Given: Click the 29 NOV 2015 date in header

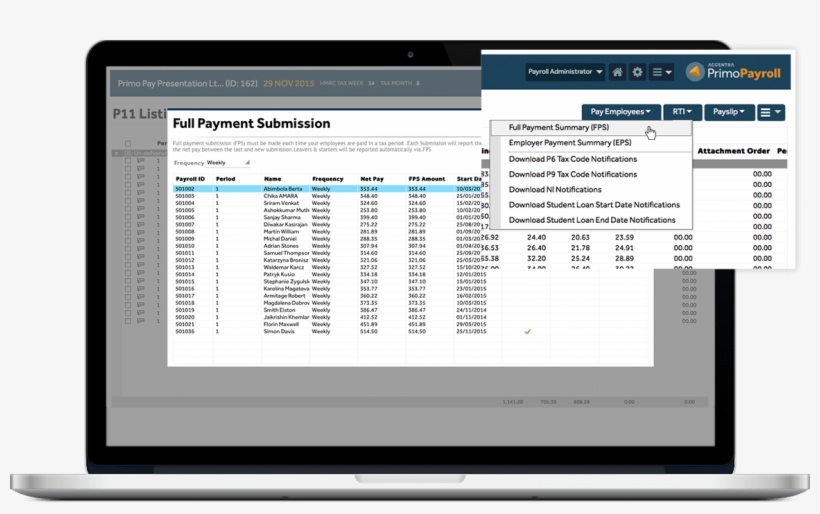Looking at the screenshot, I should pos(289,84).
